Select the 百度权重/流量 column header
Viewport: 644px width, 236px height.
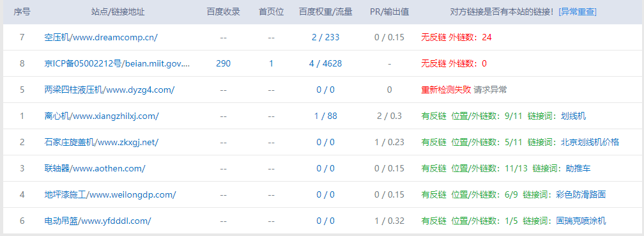pos(325,12)
